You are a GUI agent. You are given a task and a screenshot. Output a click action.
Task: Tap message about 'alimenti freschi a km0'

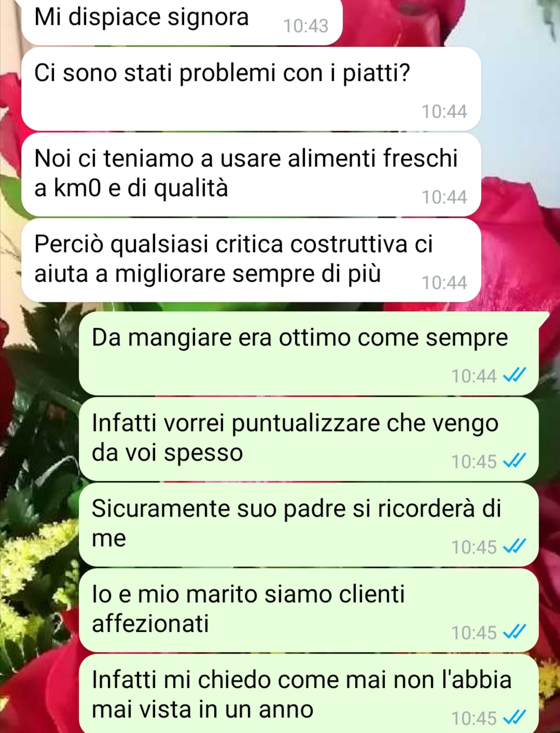click(x=251, y=174)
